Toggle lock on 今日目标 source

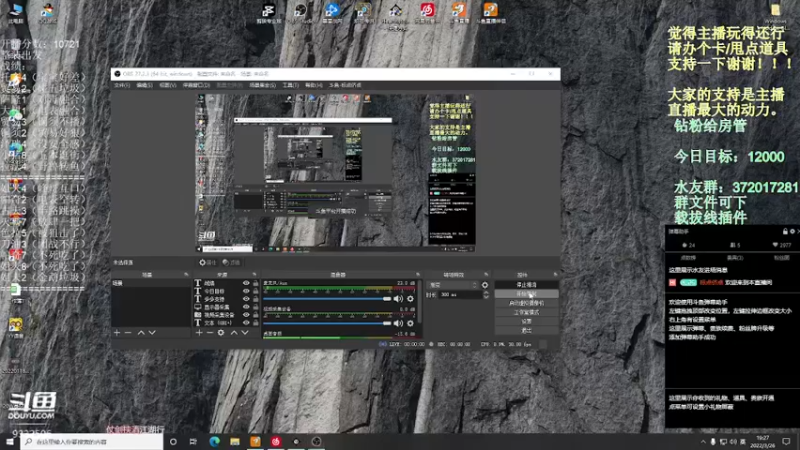(x=256, y=291)
